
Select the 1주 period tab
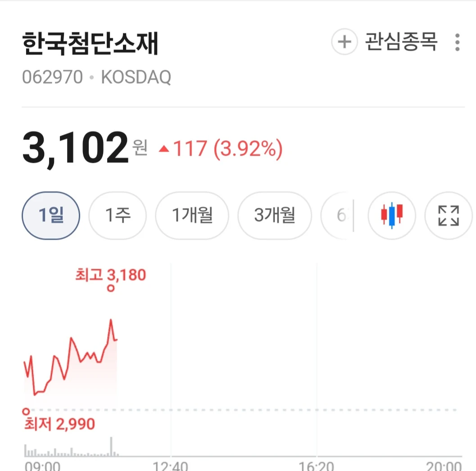click(x=118, y=215)
